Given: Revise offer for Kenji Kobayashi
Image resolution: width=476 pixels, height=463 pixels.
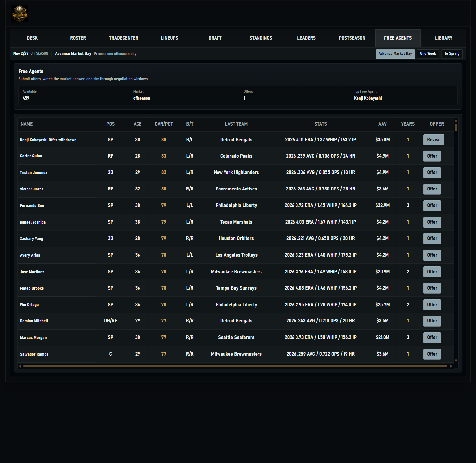Looking at the screenshot, I should click(434, 140).
